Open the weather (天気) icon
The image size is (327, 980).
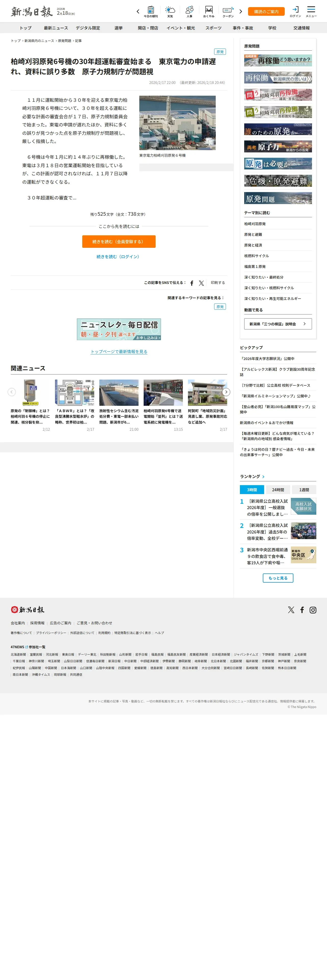point(170,11)
